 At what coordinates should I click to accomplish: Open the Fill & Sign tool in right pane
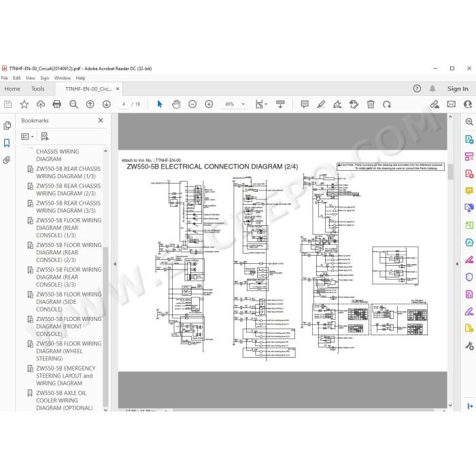pyautogui.click(x=469, y=311)
